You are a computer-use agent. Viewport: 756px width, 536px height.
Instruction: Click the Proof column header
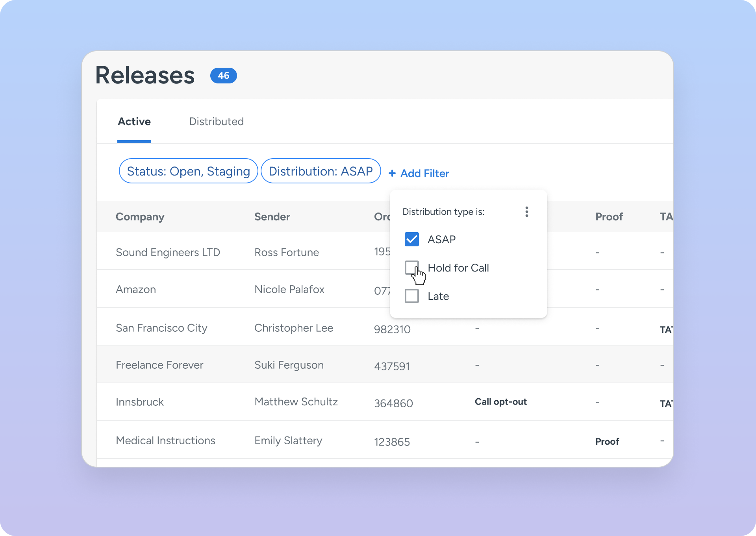point(609,217)
